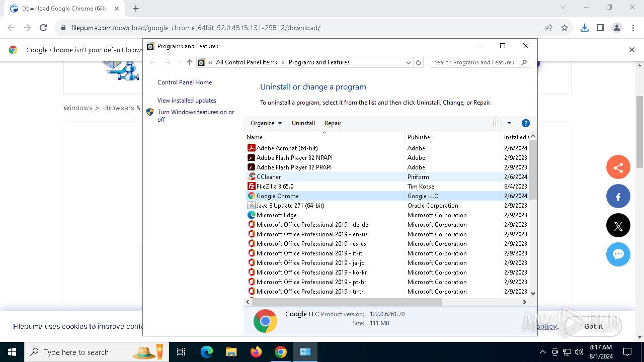
Task: Click the Adobe Acrobat (64-bit) program icon
Action: tap(252, 148)
